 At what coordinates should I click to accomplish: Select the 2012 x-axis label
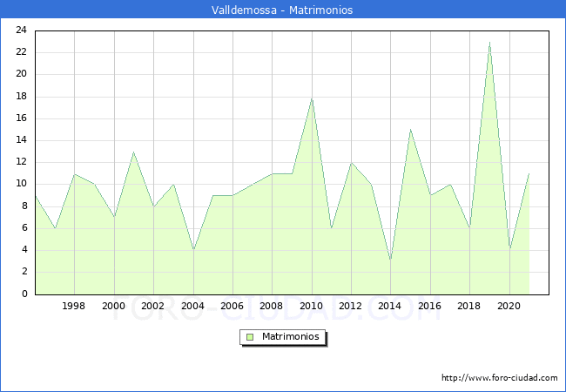pos(351,306)
